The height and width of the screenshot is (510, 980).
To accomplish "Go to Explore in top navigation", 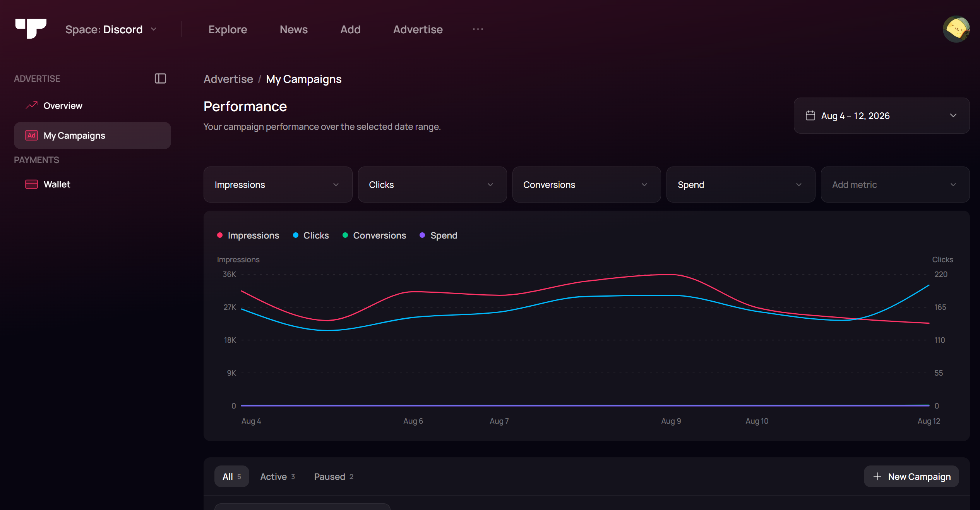I will pos(228,29).
